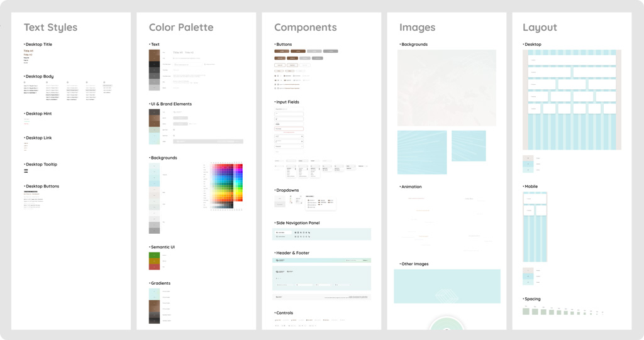Open the Components board heading
The height and width of the screenshot is (340, 644).
coord(305,28)
